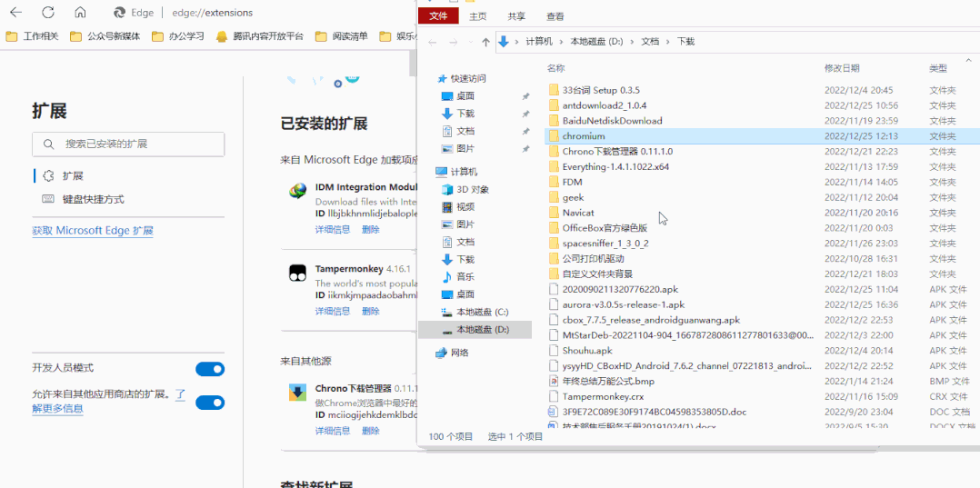Open 主页 ribbon tab
The width and height of the screenshot is (980, 488).
click(478, 16)
